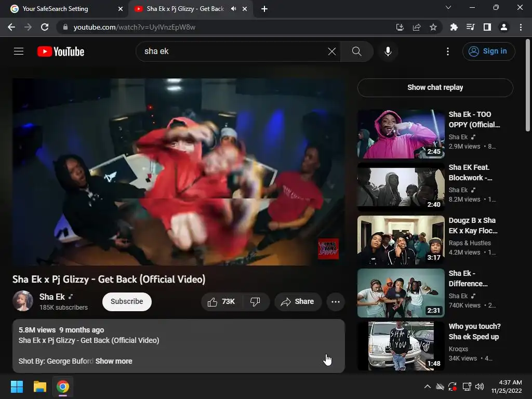This screenshot has height=399, width=532.
Task: Open a new browser tab
Action: coord(264,9)
